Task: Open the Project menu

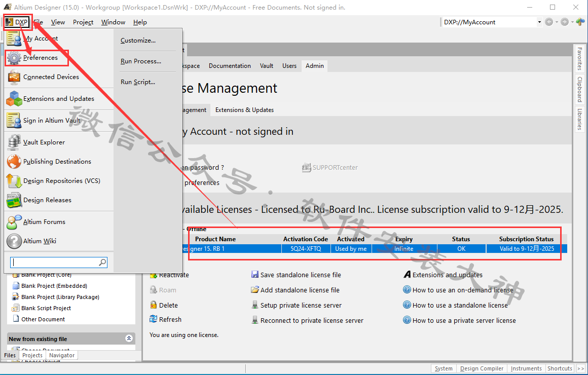Action: tap(83, 22)
